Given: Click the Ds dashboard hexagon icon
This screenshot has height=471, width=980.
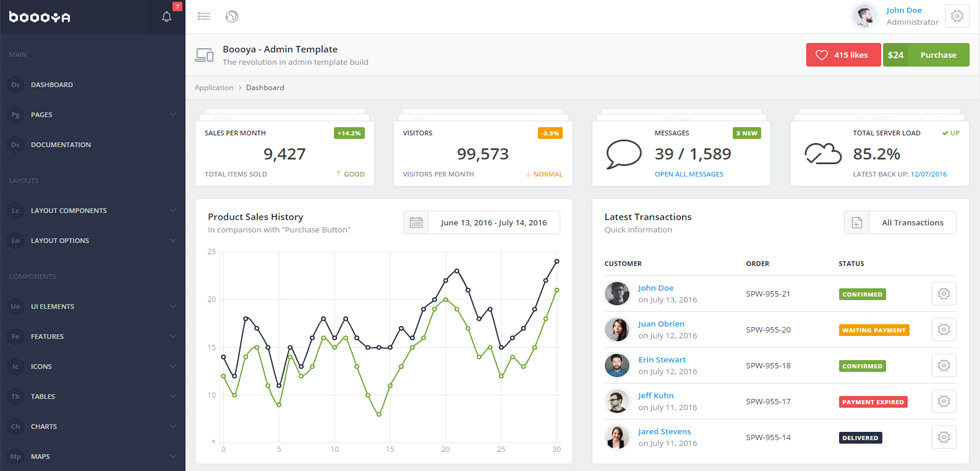Looking at the screenshot, I should click(16, 85).
